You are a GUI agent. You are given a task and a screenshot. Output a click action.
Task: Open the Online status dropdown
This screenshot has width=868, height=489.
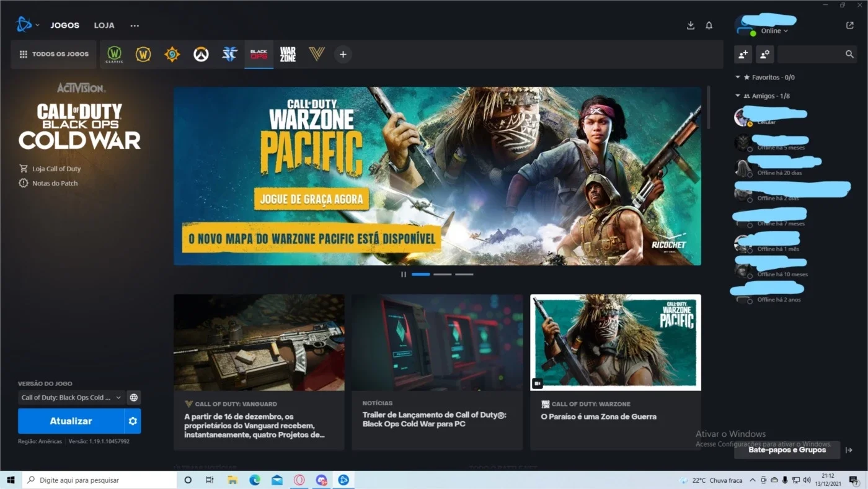pyautogui.click(x=774, y=30)
